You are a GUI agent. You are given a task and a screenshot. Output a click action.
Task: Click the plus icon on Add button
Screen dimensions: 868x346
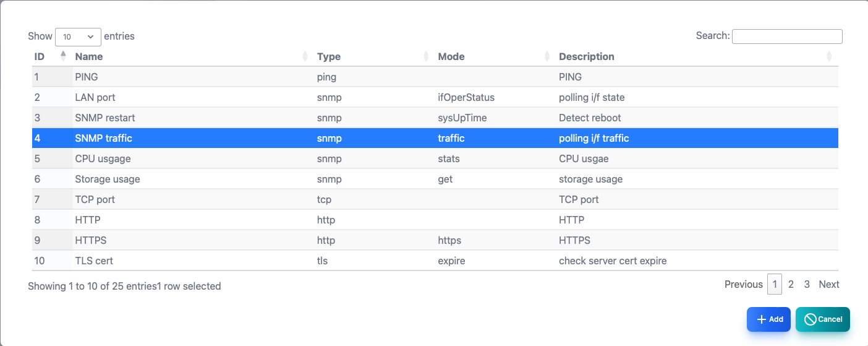pos(762,319)
